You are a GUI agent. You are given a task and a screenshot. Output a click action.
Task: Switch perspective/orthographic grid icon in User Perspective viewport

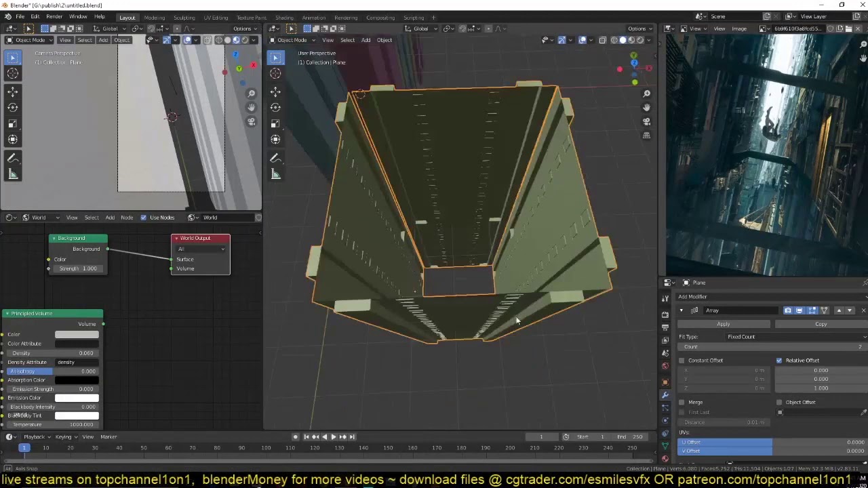click(646, 136)
